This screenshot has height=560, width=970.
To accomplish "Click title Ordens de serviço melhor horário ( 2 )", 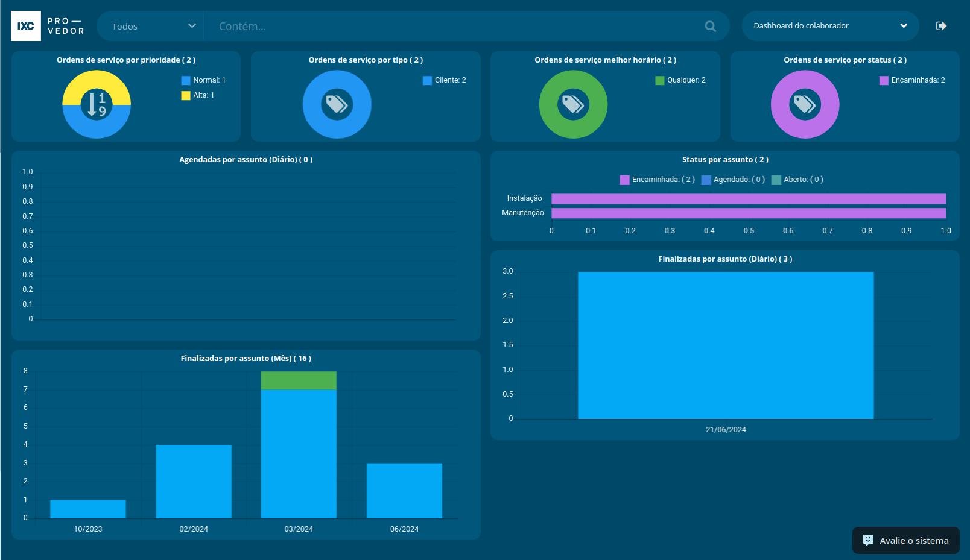I will 605,60.
